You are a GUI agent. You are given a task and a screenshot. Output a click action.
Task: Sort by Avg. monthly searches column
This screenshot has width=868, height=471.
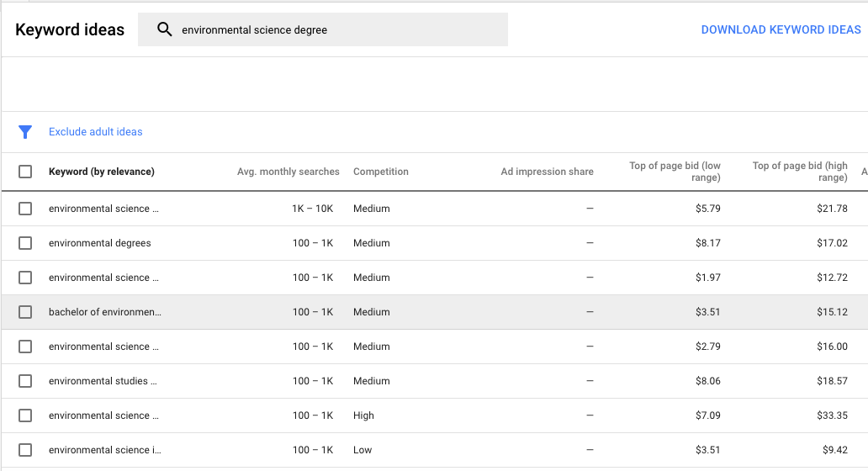(x=288, y=172)
